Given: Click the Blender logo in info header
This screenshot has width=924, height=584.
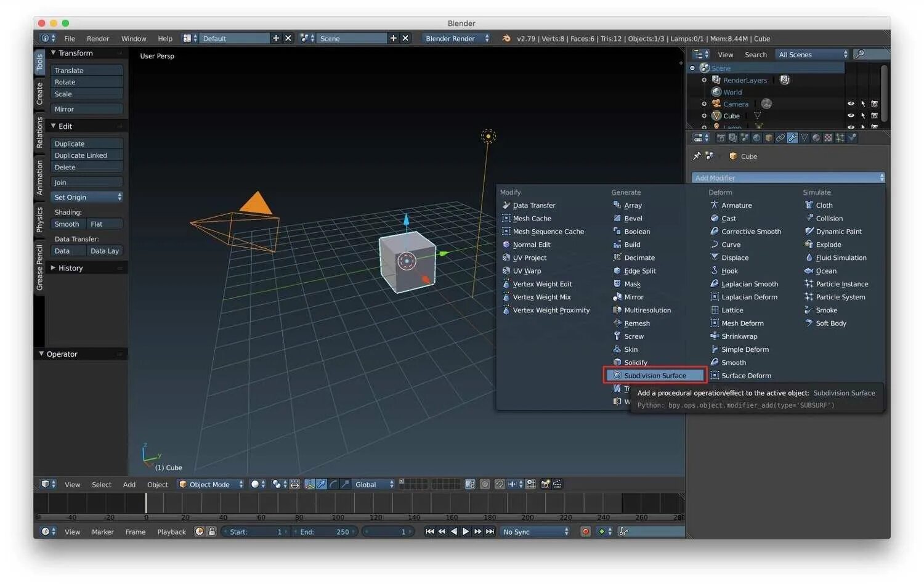Looking at the screenshot, I should [506, 38].
